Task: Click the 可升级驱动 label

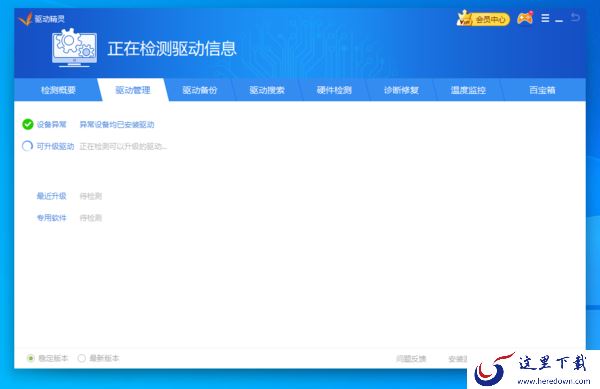Action: coord(55,146)
